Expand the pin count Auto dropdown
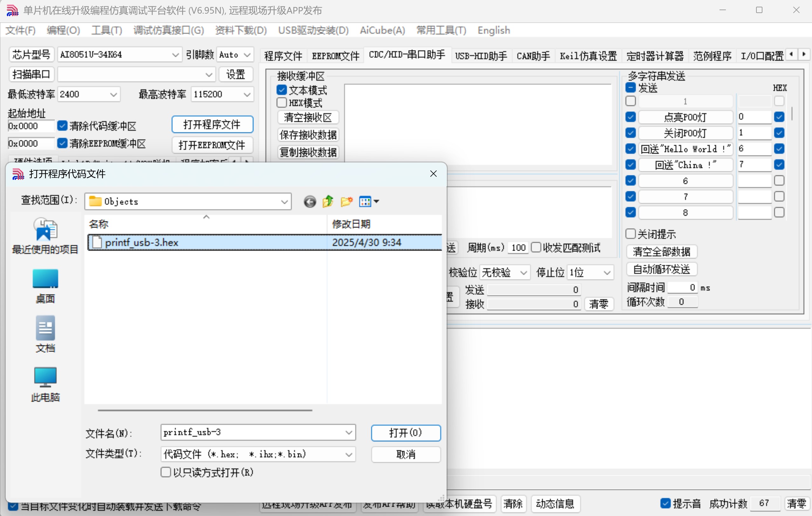812x516 pixels. tap(247, 55)
